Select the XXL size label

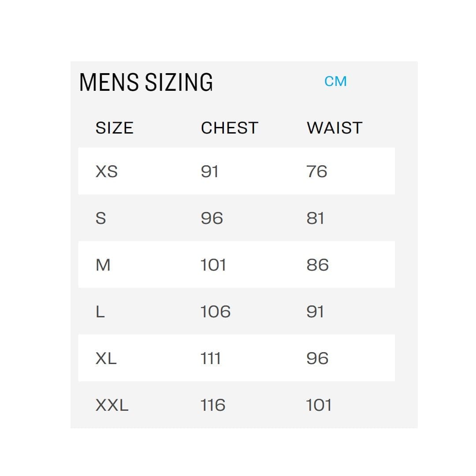click(112, 405)
